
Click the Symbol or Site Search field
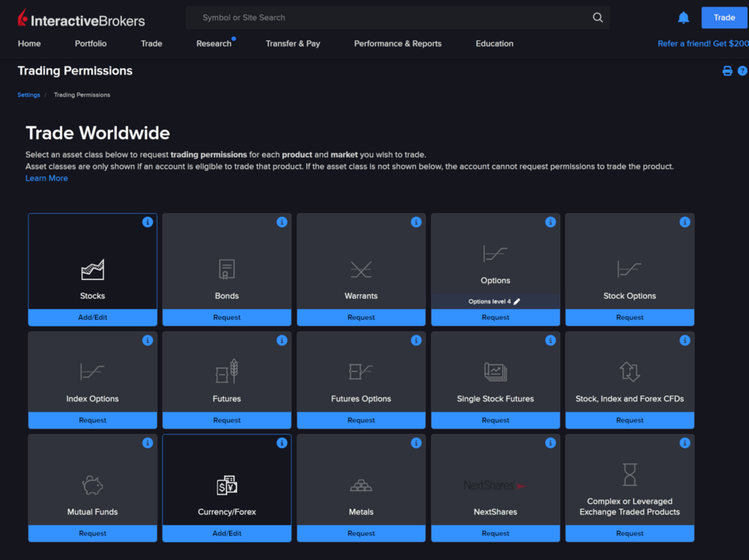click(x=389, y=18)
